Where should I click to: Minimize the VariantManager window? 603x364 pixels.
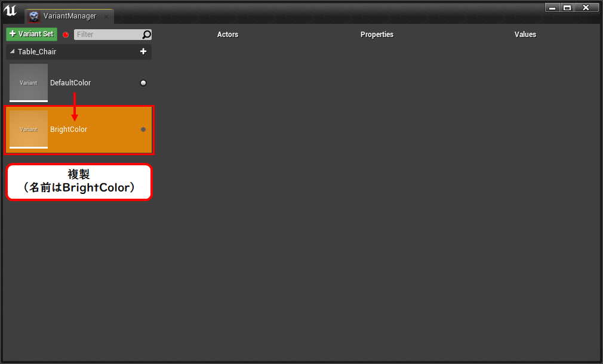[552, 7]
